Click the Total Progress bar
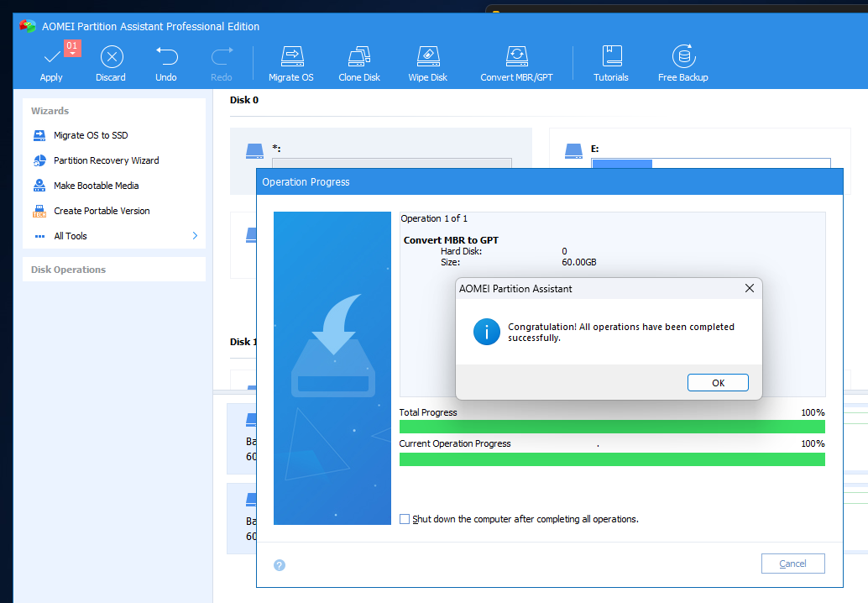 click(x=612, y=427)
